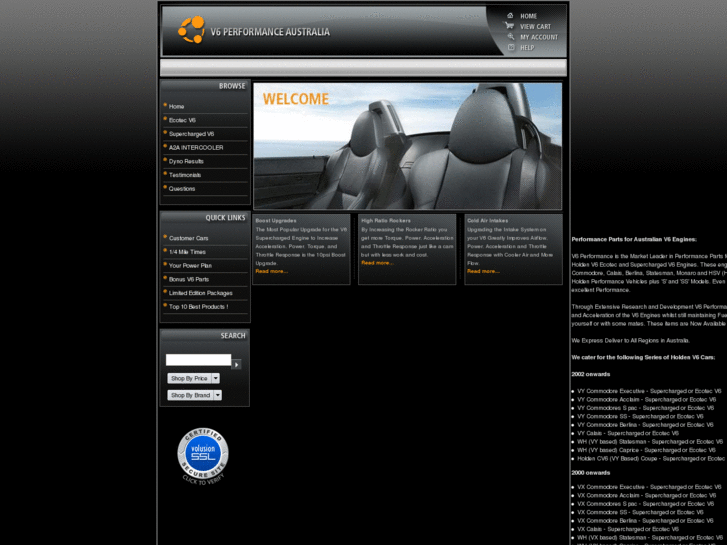Screen dimensions: 727x545
Task: Open Limited Edition Packages link
Action: pos(200,293)
